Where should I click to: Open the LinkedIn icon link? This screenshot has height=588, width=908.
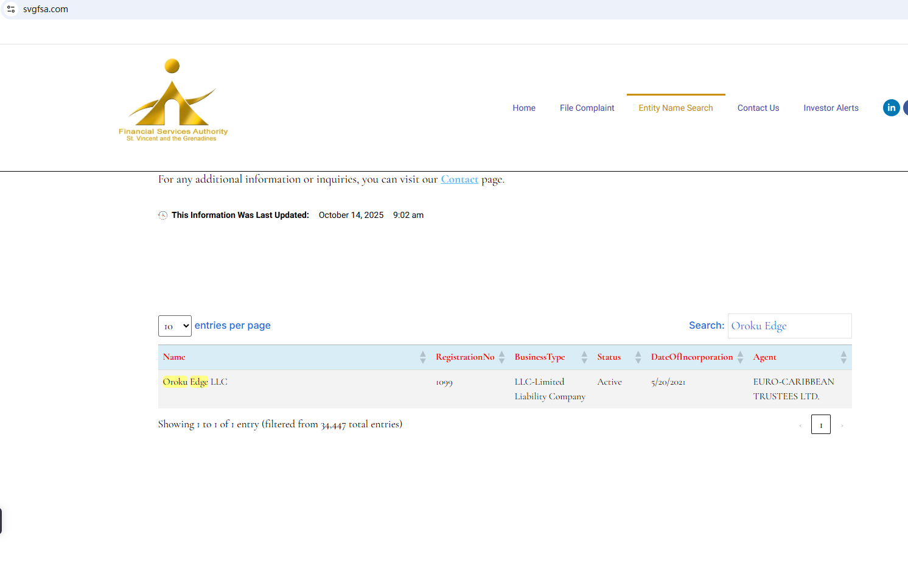click(x=891, y=108)
